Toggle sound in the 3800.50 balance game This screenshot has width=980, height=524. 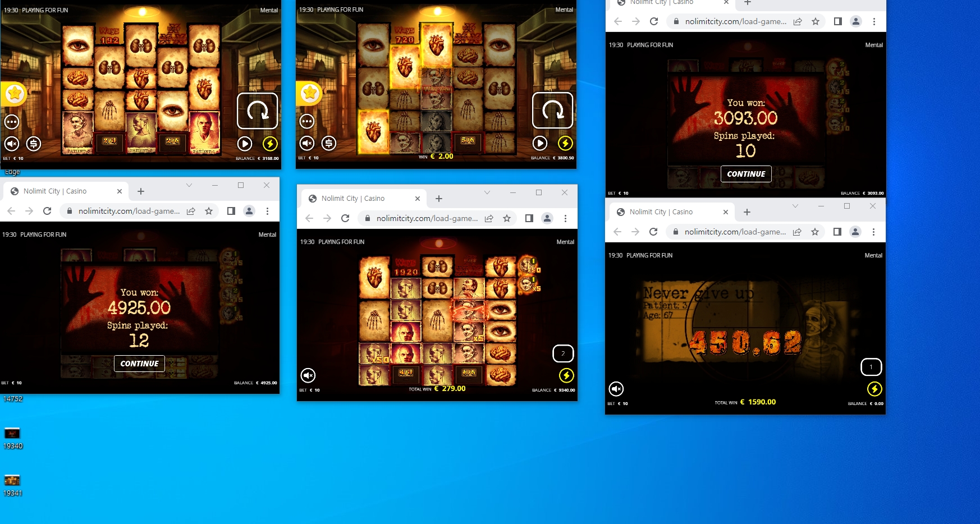(307, 144)
